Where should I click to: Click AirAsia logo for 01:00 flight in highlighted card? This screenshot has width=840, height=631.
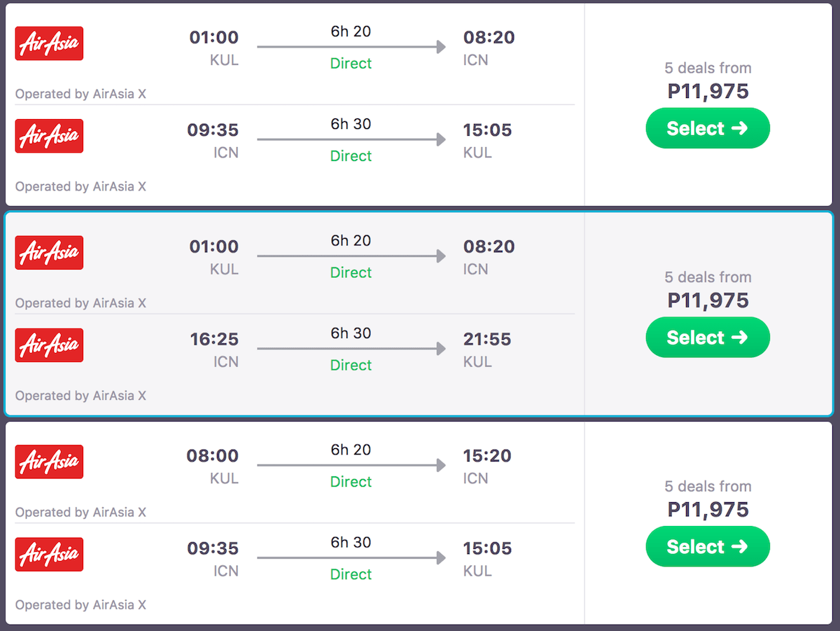49,253
